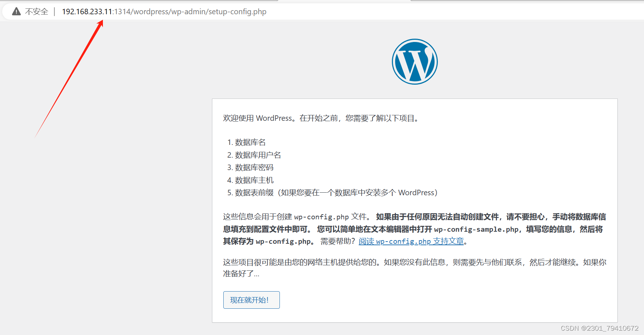The image size is (644, 335).
Task: Click the WordPress logo
Action: point(415,62)
